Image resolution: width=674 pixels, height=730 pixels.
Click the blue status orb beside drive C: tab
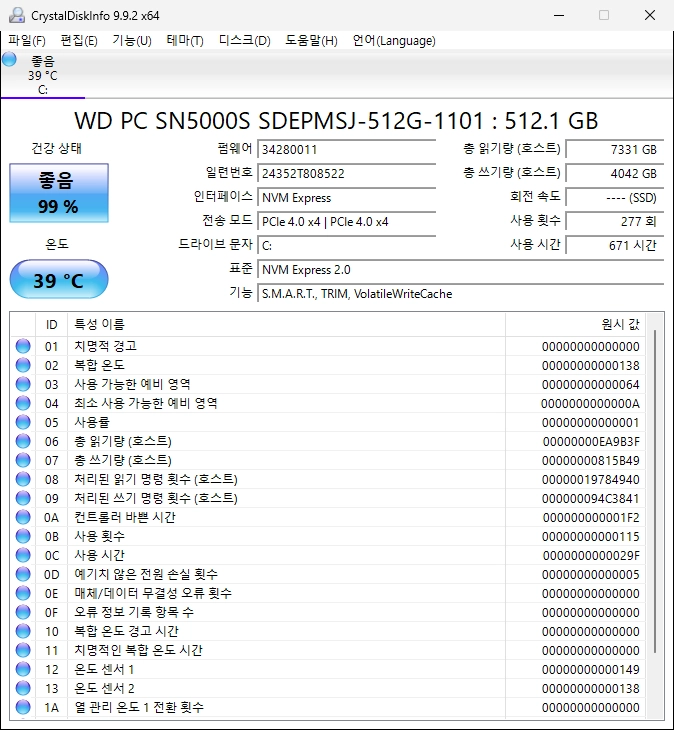click(9, 60)
